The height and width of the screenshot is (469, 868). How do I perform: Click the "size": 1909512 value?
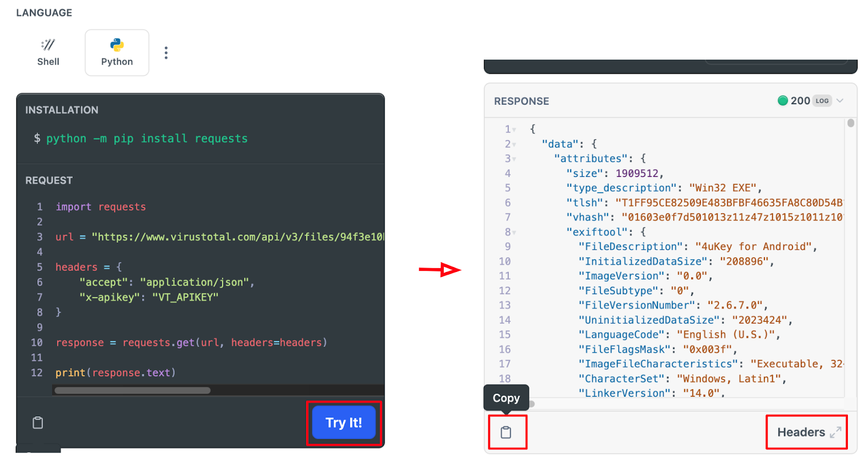pyautogui.click(x=637, y=173)
